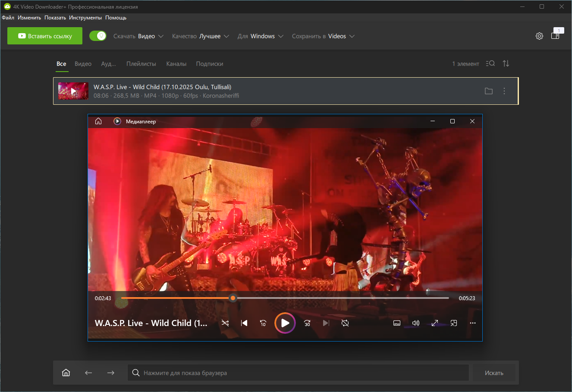This screenshot has width=572, height=392.
Task: Open more options for W.A.S.P. download
Action: coord(504,91)
